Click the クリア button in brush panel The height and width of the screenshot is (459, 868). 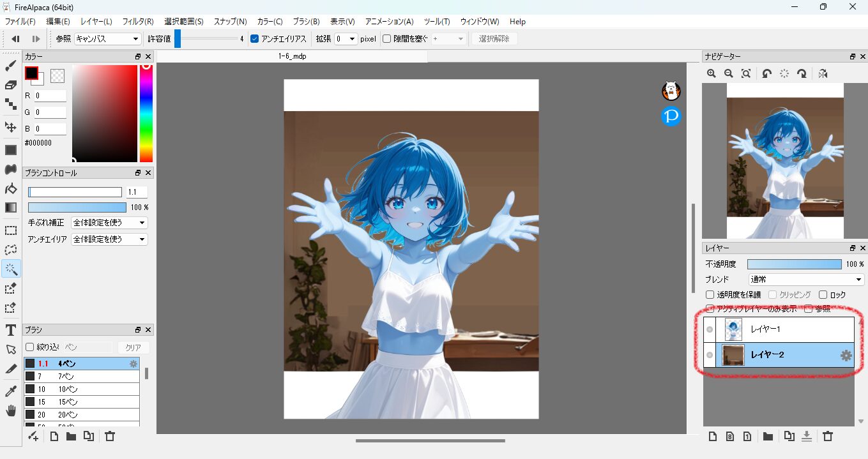coord(133,347)
